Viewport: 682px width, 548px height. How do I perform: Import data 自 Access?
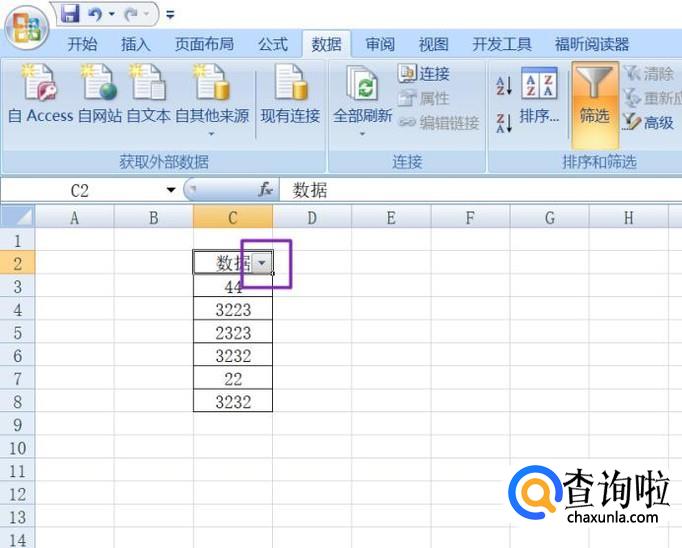click(x=40, y=94)
